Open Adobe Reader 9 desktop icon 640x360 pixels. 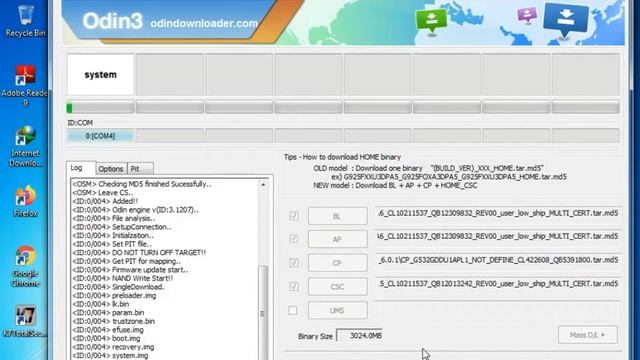pyautogui.click(x=24, y=85)
